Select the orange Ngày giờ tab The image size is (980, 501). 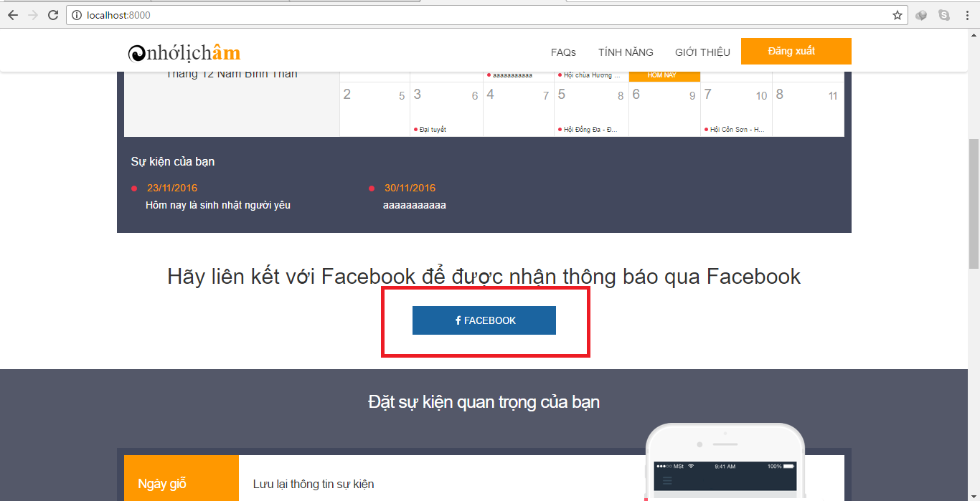click(x=182, y=478)
